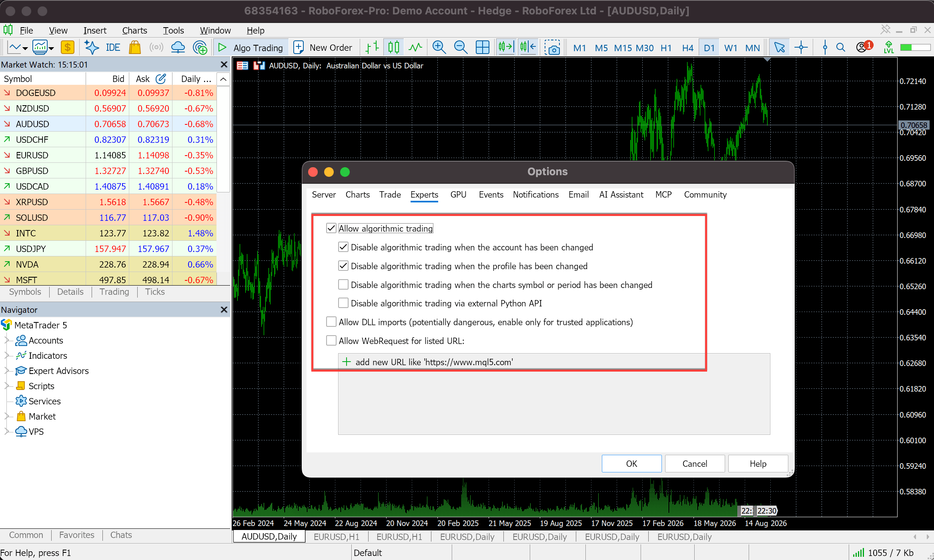
Task: Select the crosshair tool
Action: (x=801, y=48)
